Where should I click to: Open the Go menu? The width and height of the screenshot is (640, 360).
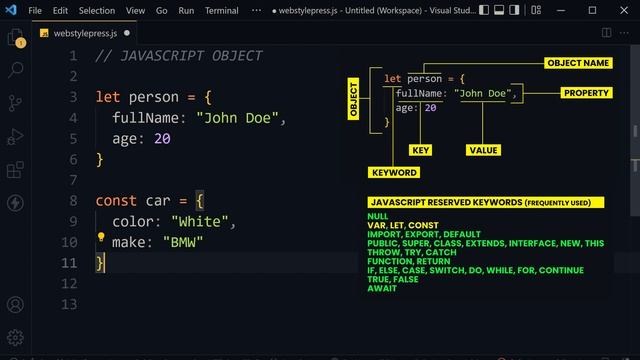tap(161, 11)
